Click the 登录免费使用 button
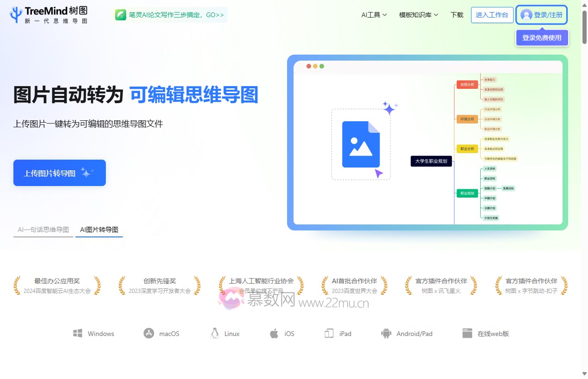Screen dimensions: 588x379 tap(542, 37)
